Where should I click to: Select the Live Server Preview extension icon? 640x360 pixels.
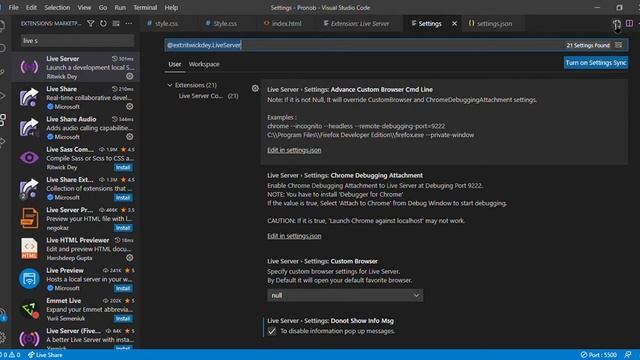(29, 218)
